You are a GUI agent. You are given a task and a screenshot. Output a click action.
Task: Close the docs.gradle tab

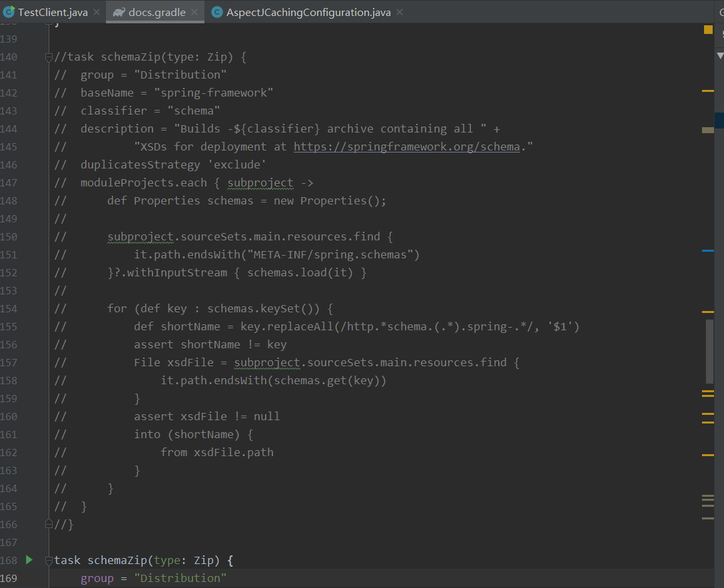(x=194, y=13)
